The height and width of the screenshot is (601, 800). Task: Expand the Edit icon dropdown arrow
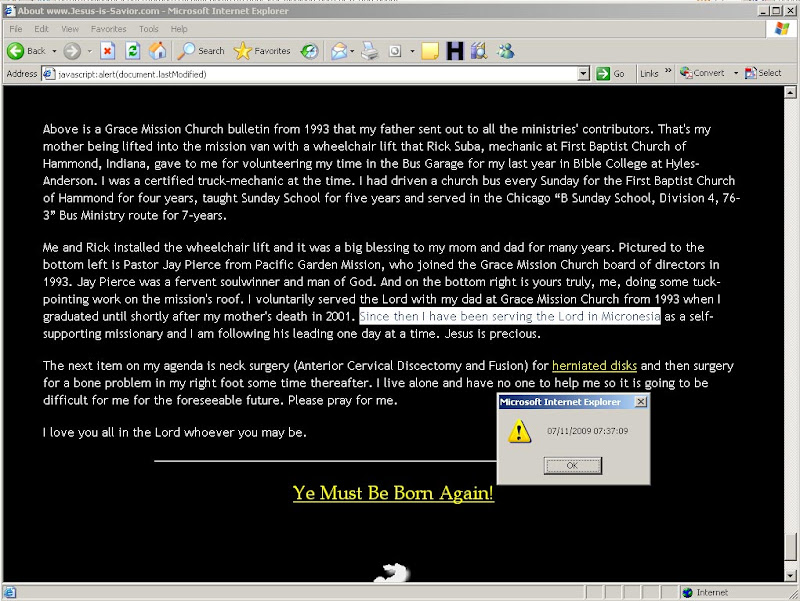coord(412,51)
